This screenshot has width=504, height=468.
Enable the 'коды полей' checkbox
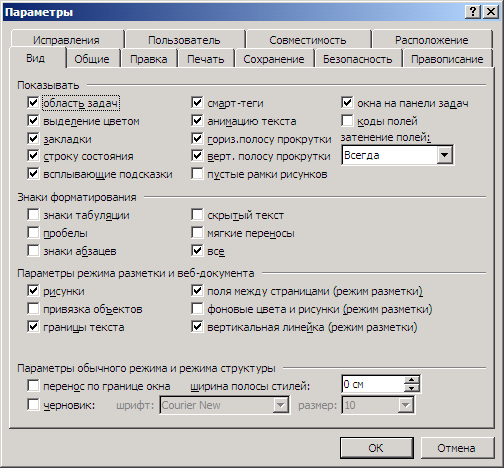pyautogui.click(x=347, y=121)
